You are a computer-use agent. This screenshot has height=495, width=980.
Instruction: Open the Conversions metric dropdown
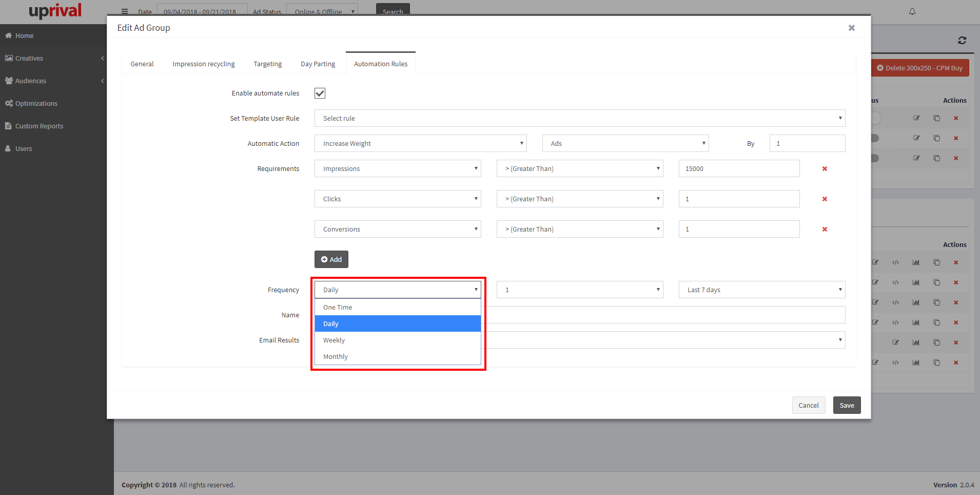coord(398,229)
